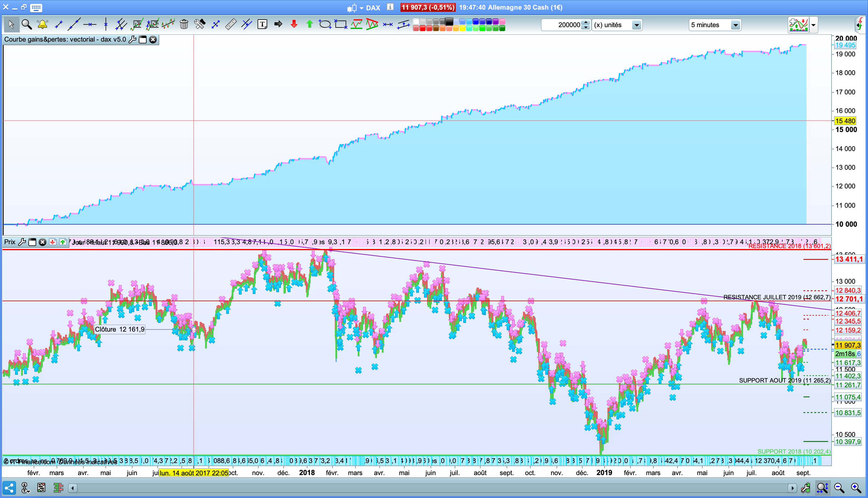Open the DAX instrument selector arrow

pyautogui.click(x=361, y=8)
